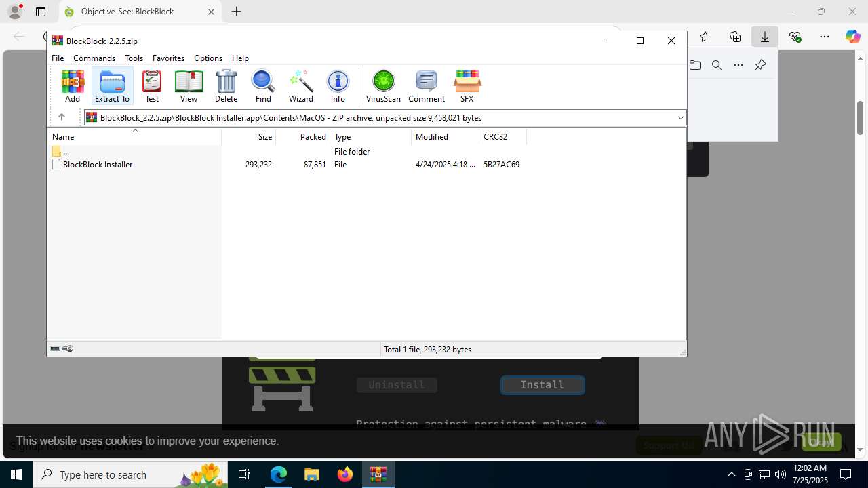
Task: Search downloads with the magnifier icon
Action: click(x=717, y=65)
